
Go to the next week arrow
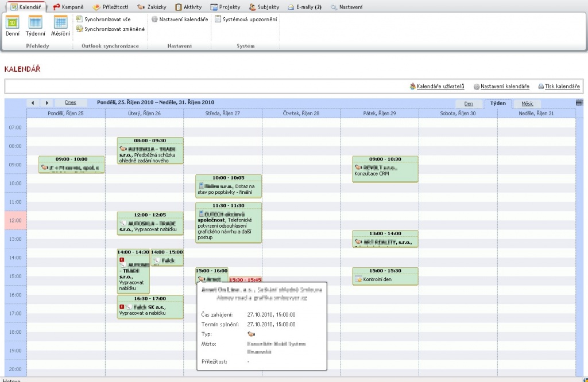[47, 103]
